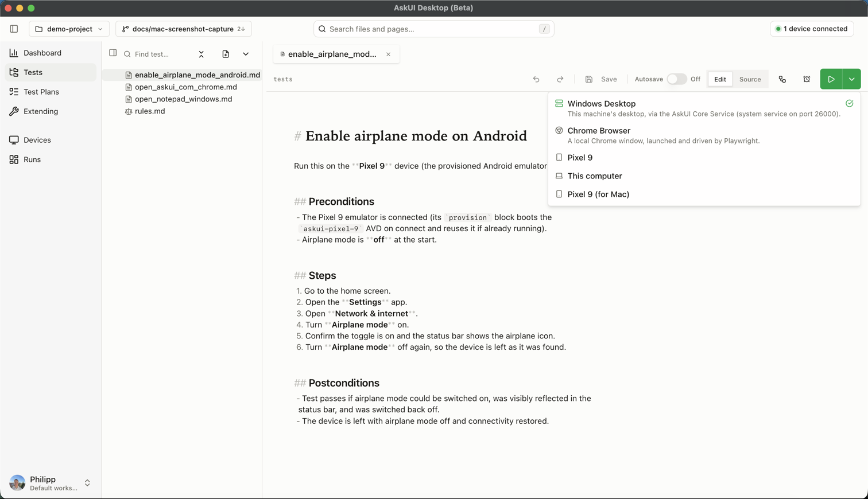The height and width of the screenshot is (499, 868).
Task: Toggle the left sidebar panel icon
Action: click(x=14, y=29)
